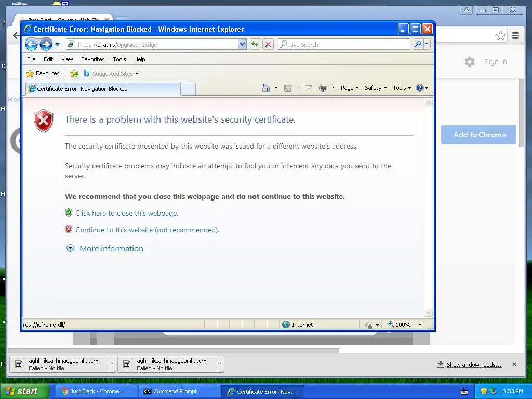
Task: Open Chrome Web Store settings gear
Action: point(470,62)
